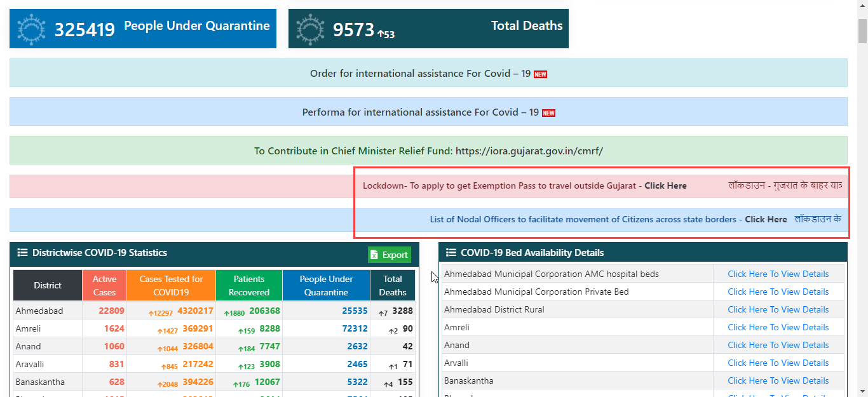Screen dimensions: 868x397
Task: Click Here for Exemption Pass outside Gujarat
Action: click(665, 185)
